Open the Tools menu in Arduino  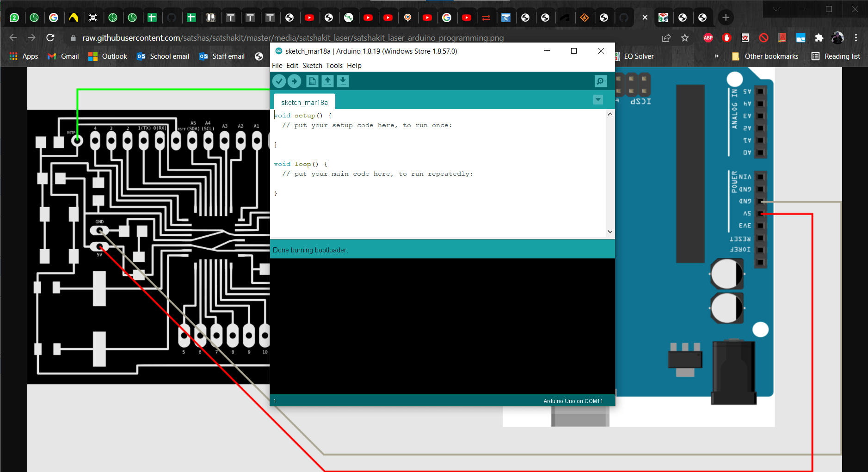tap(334, 66)
